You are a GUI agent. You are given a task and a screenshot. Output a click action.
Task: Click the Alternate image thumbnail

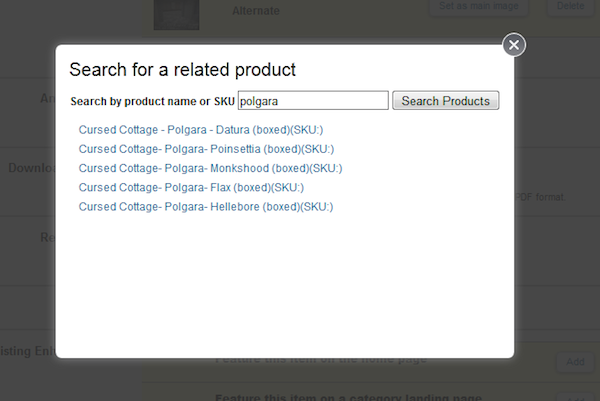click(x=176, y=15)
